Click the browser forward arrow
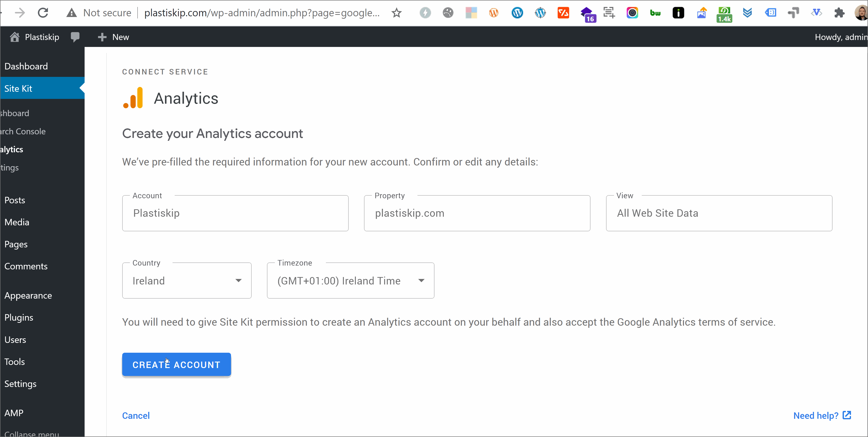Viewport: 868px width, 437px height. click(20, 13)
